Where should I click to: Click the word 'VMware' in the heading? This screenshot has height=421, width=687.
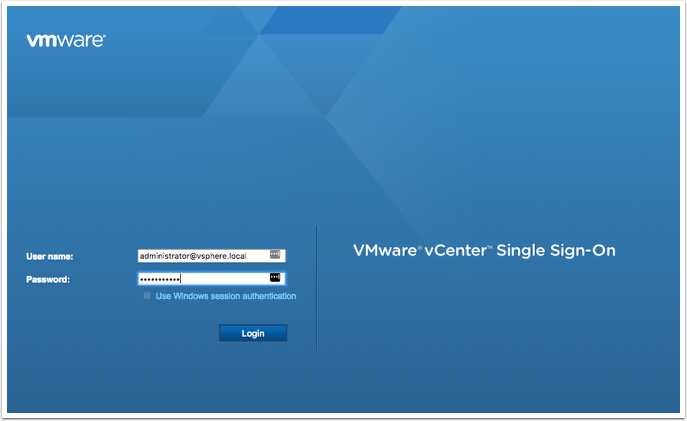(385, 251)
